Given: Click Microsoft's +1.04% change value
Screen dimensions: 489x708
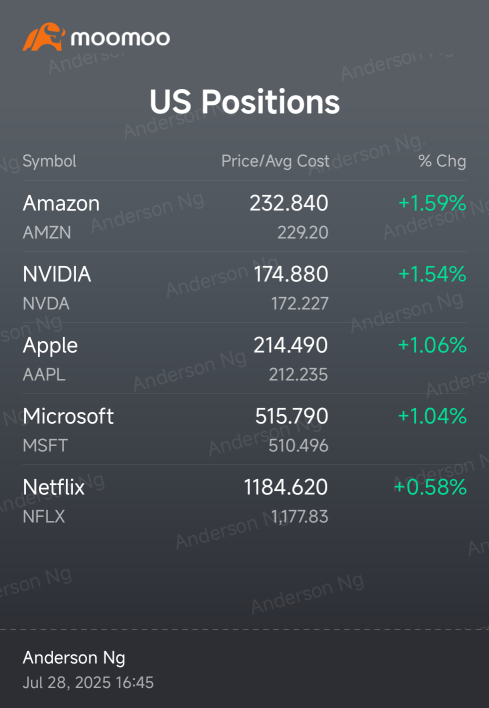Looking at the screenshot, I should pyautogui.click(x=432, y=416).
